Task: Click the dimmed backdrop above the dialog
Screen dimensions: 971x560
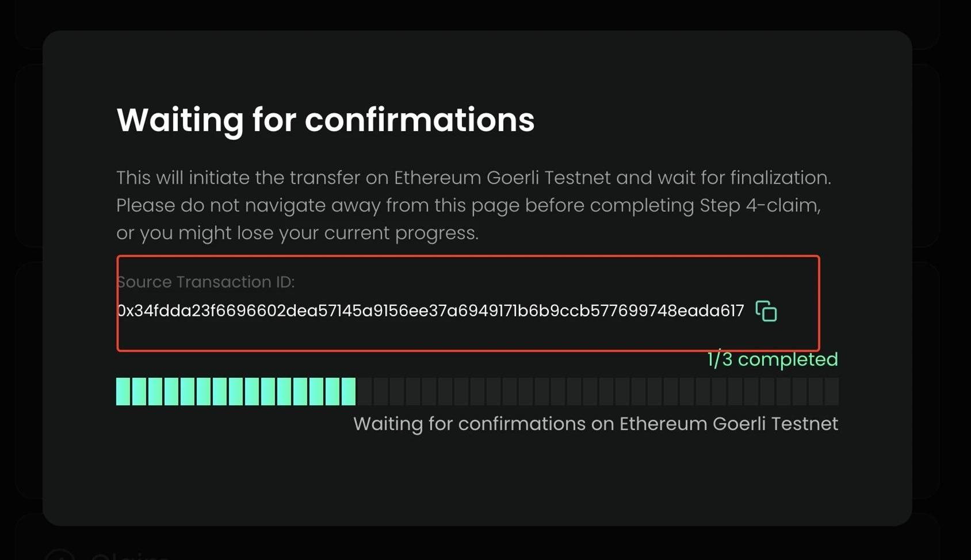Action: (485, 14)
